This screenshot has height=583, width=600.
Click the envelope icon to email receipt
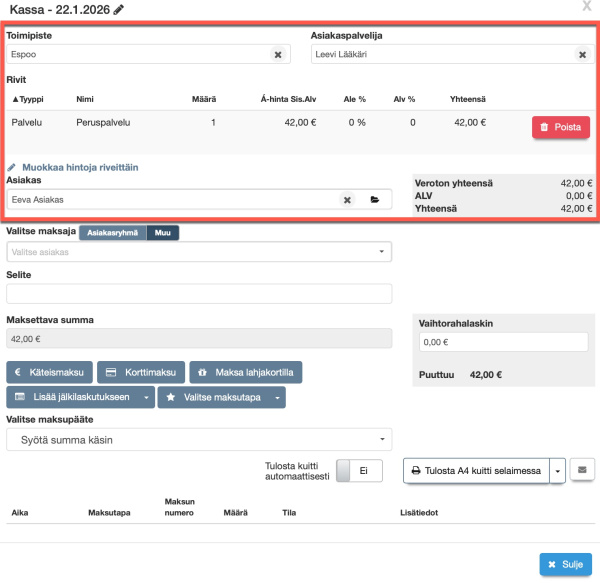tap(582, 470)
